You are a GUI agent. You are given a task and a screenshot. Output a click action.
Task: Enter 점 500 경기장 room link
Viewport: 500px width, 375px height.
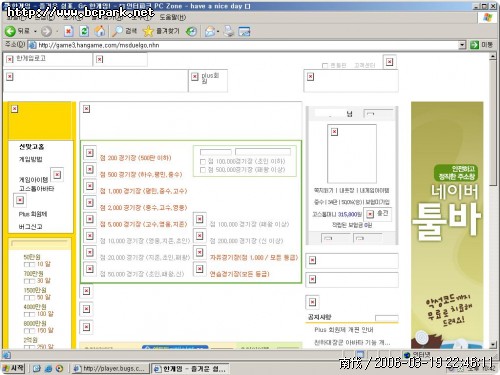pos(141,174)
